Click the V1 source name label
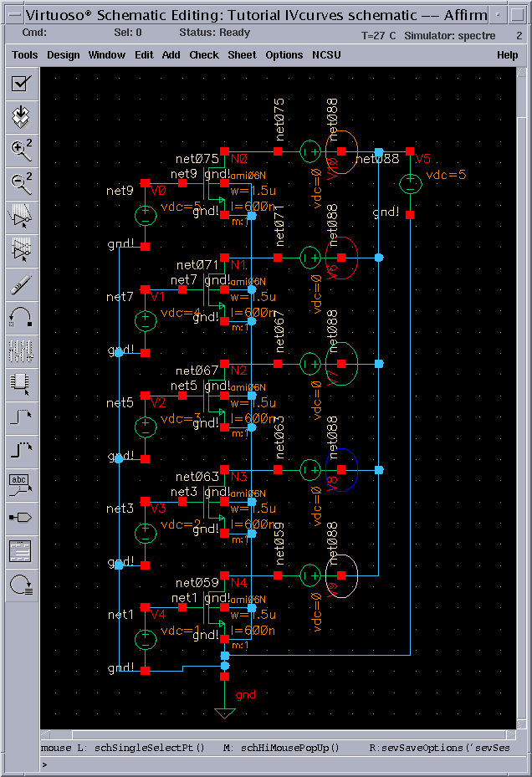532x777 pixels. click(x=157, y=297)
